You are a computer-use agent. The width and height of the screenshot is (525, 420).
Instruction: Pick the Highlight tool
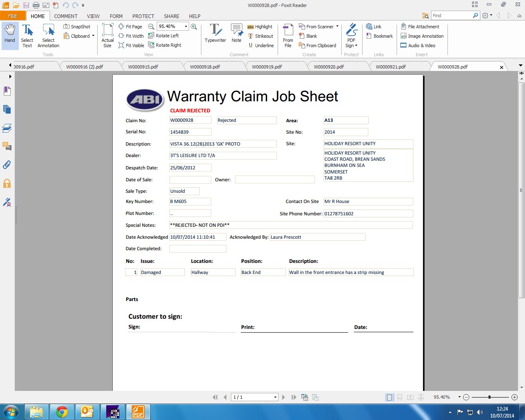[260, 27]
